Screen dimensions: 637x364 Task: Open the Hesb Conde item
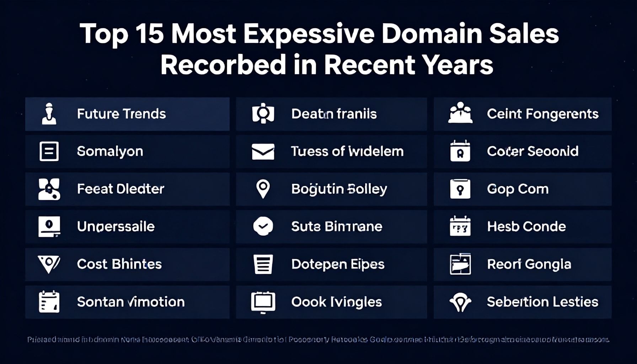(x=526, y=226)
